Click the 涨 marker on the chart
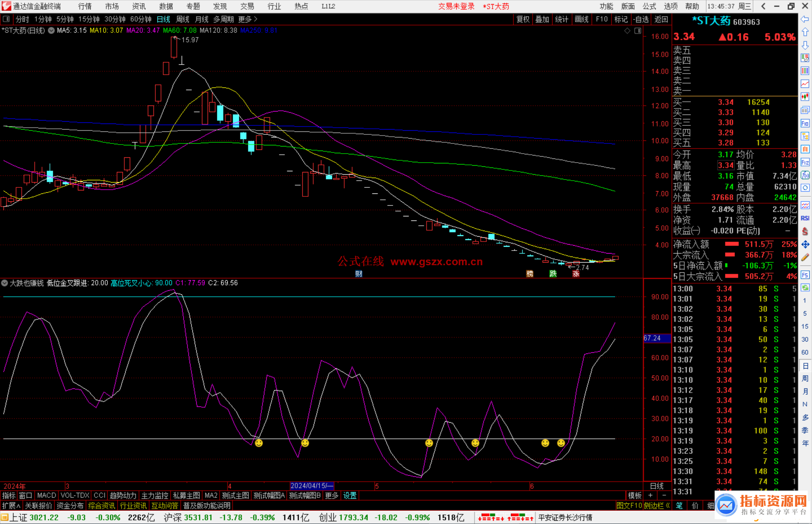 coord(576,274)
